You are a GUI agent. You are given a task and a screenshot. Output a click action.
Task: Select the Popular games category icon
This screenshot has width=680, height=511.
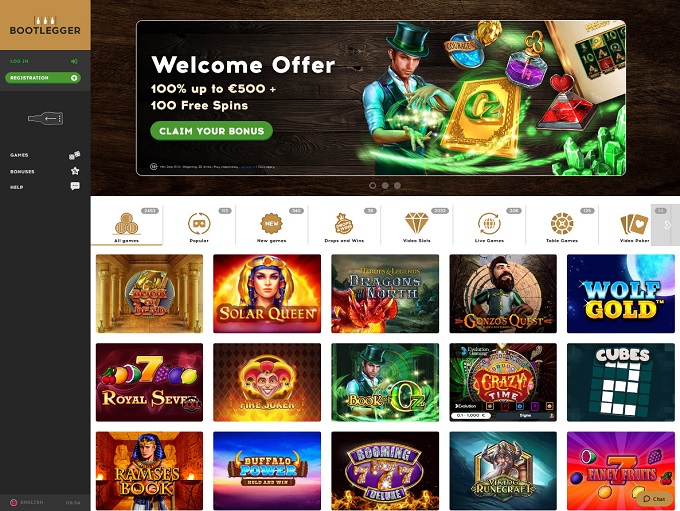199,224
